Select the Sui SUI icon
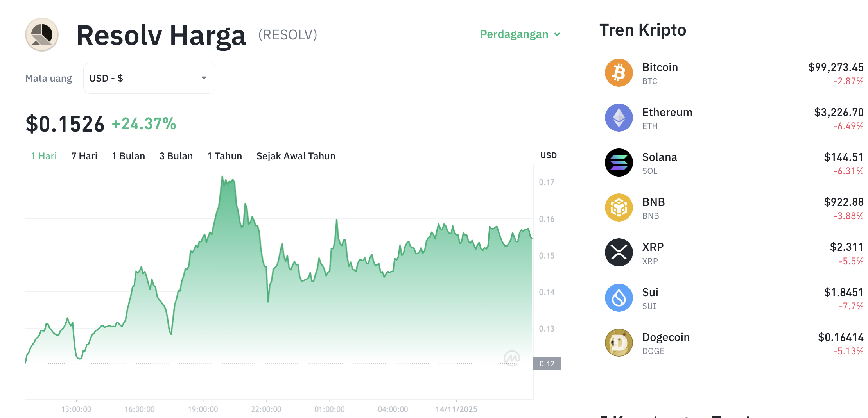This screenshot has height=418, width=868. (x=618, y=297)
